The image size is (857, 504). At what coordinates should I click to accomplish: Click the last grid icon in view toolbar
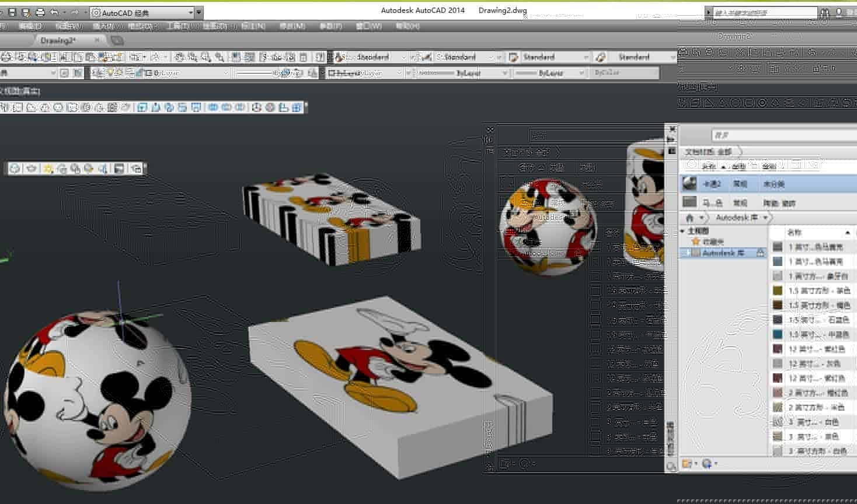coord(297,107)
